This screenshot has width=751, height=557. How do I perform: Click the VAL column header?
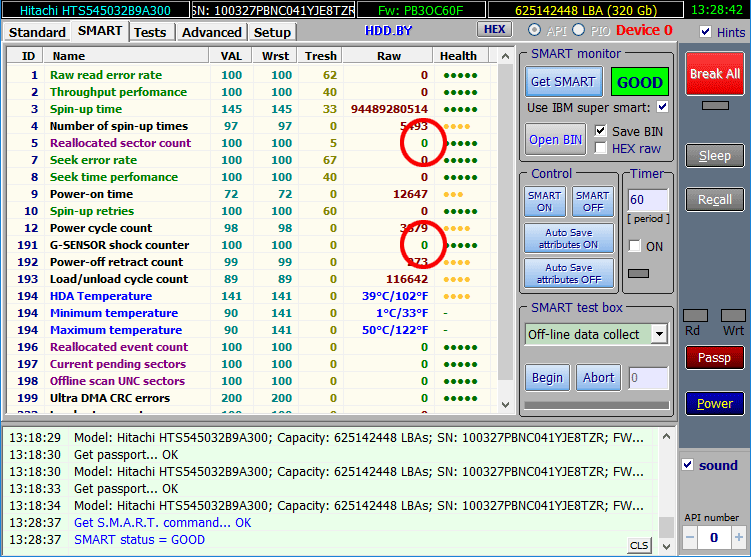231,56
